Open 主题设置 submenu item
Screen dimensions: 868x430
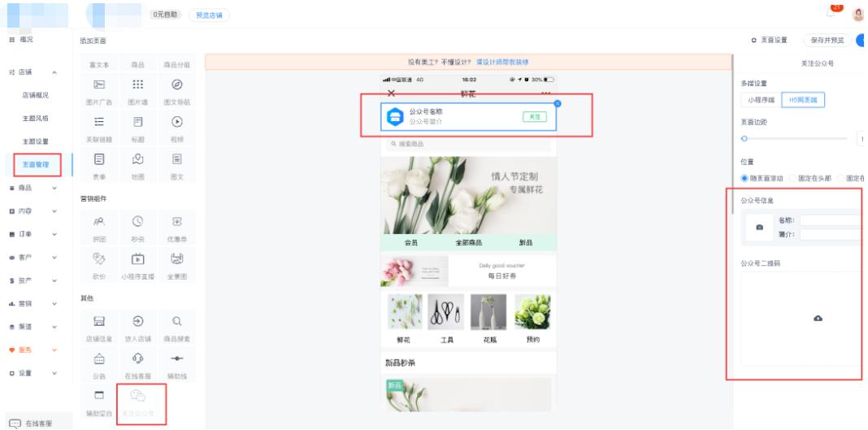coord(36,141)
